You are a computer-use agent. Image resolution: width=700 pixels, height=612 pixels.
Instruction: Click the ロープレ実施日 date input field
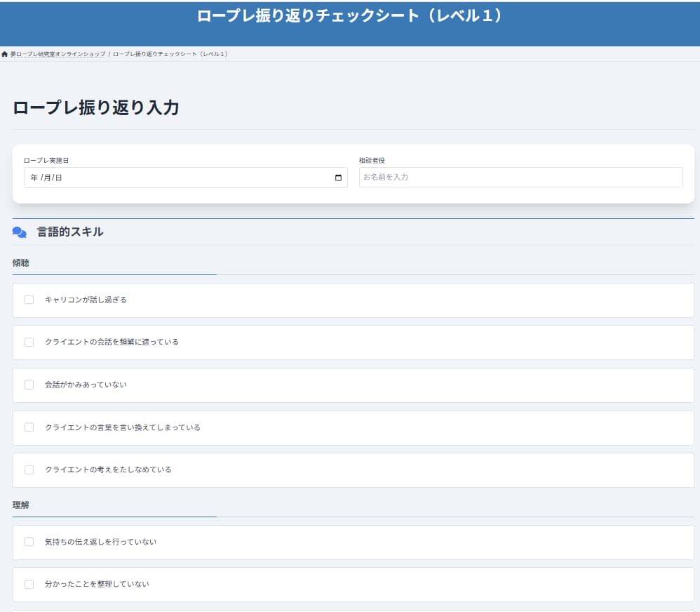[175, 178]
